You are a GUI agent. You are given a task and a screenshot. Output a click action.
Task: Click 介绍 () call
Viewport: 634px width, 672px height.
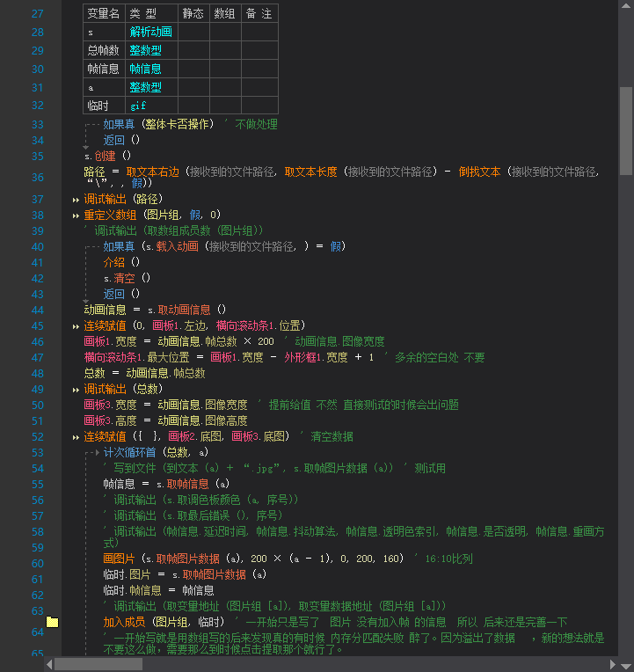[121, 262]
